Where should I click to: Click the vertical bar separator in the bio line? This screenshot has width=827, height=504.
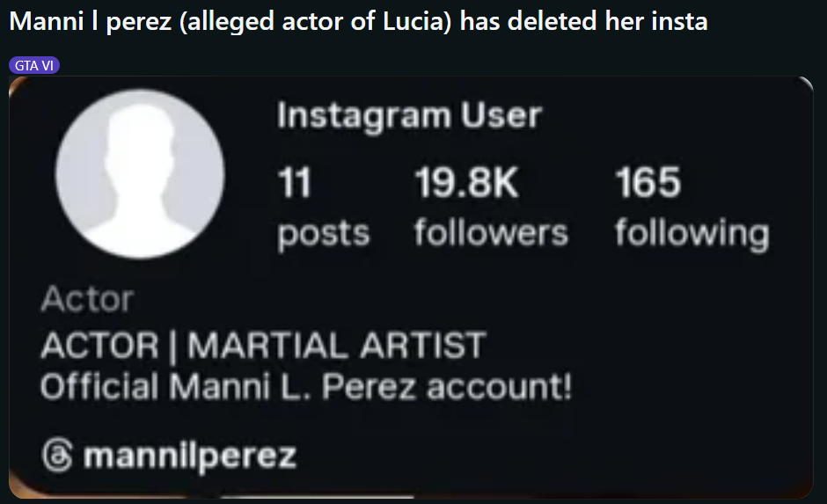172,347
